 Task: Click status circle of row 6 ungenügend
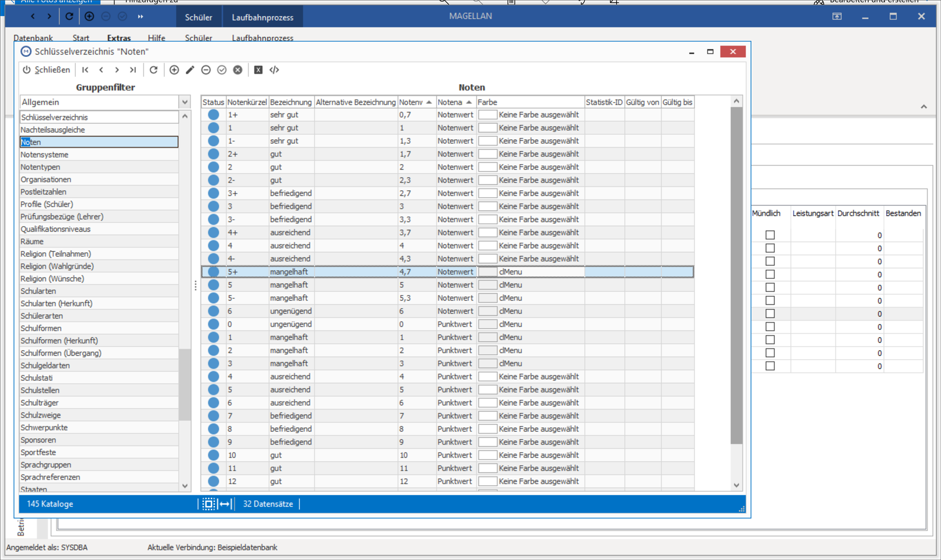[213, 311]
